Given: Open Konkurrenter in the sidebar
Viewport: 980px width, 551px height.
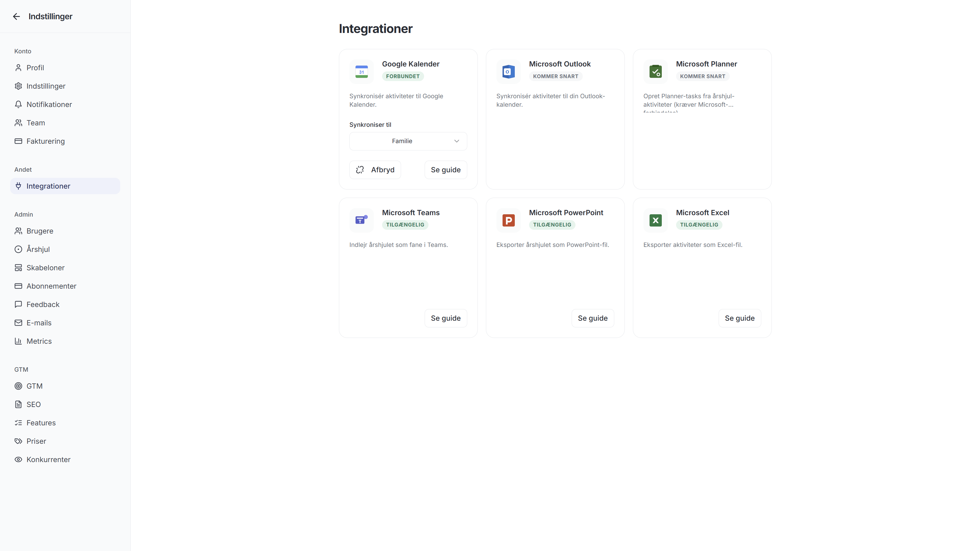Looking at the screenshot, I should [65, 459].
